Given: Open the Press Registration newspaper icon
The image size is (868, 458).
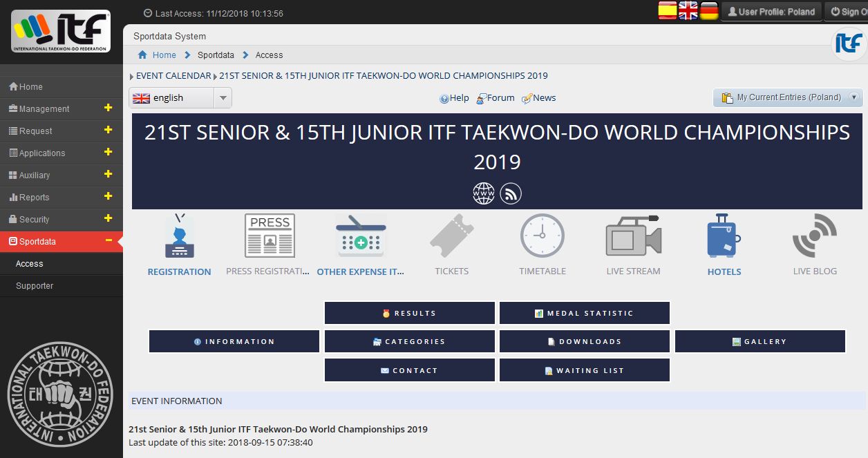Looking at the screenshot, I should coord(270,236).
